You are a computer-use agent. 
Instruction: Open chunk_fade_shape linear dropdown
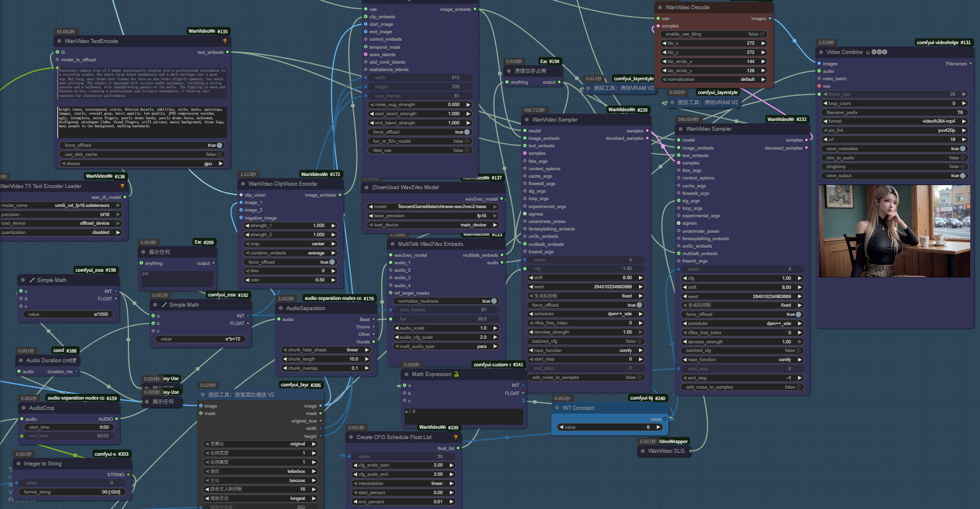[326, 350]
